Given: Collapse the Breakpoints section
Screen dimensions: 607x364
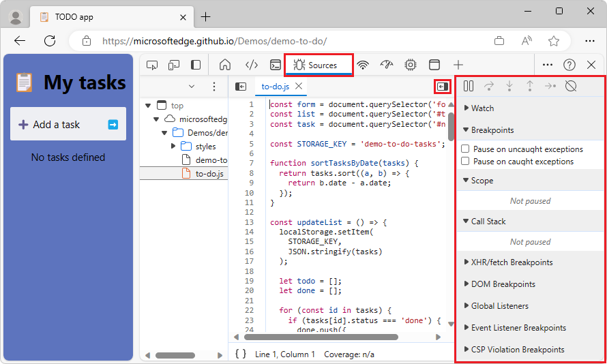Looking at the screenshot, I should [488, 130].
